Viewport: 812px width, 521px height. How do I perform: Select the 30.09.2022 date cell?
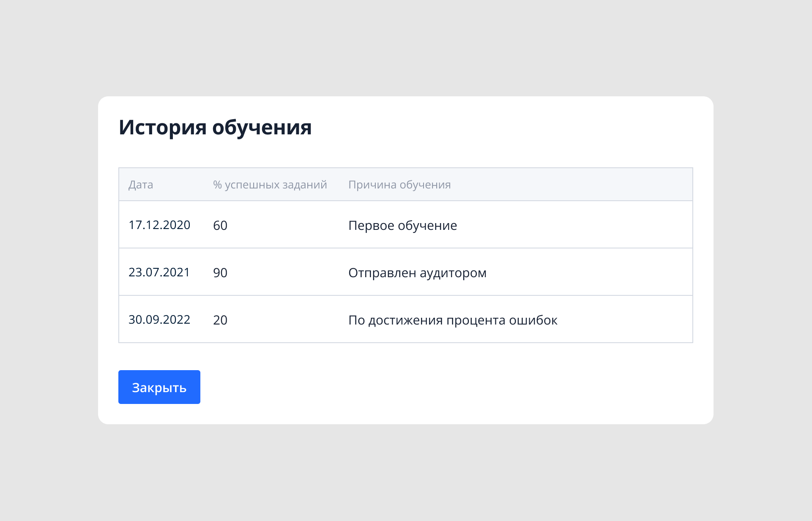(159, 319)
